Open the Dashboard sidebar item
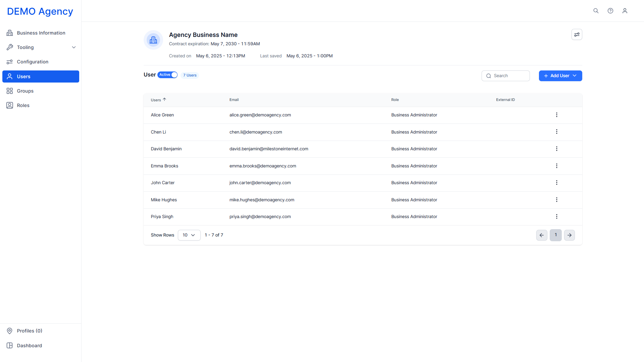The image size is (644, 362). coord(41,346)
